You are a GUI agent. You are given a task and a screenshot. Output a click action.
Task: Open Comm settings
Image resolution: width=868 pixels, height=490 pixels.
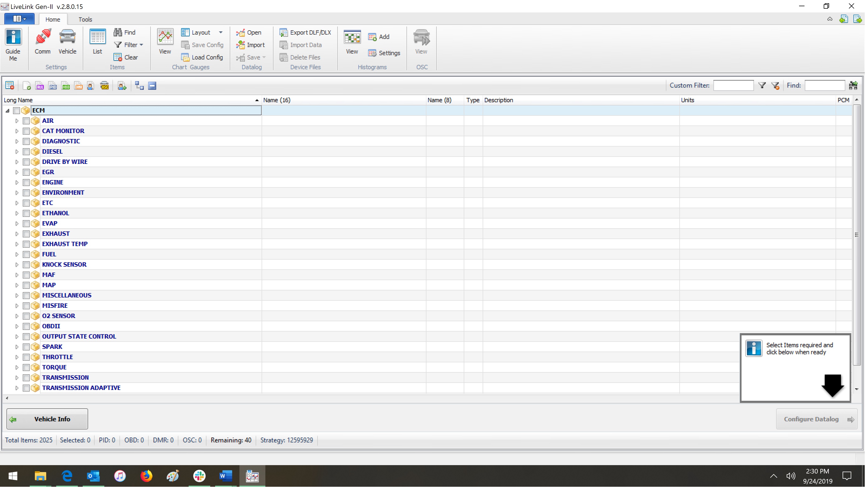click(x=42, y=42)
